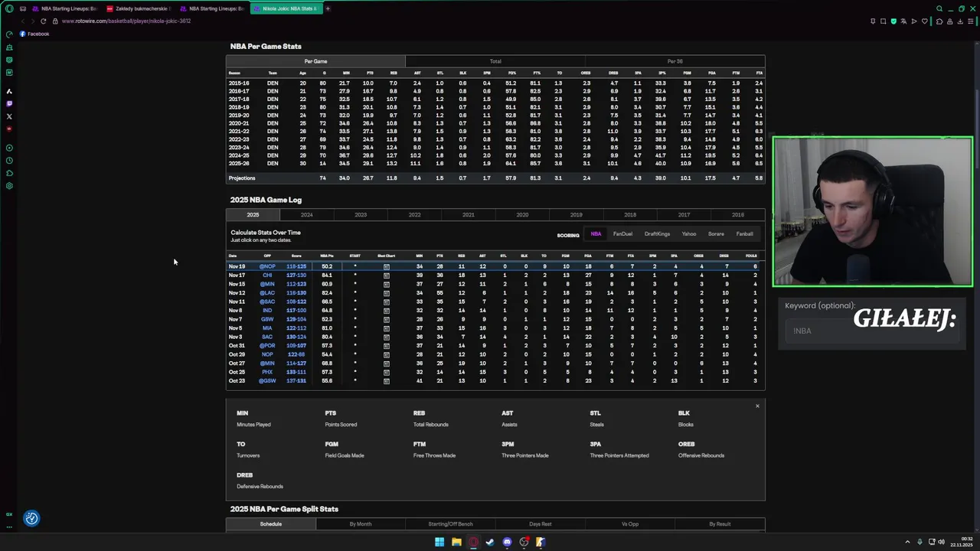Click the search tabs magnifier icon
The height and width of the screenshot is (551, 980).
(939, 8)
